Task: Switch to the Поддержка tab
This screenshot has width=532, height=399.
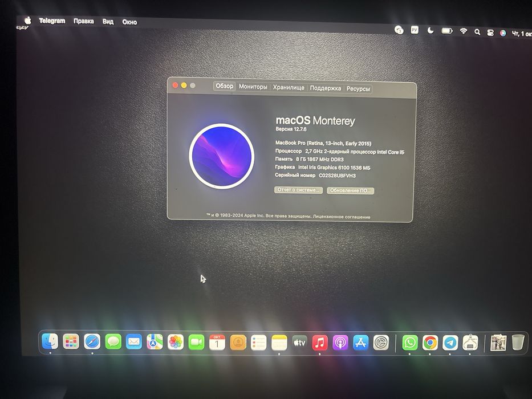Action: [326, 88]
